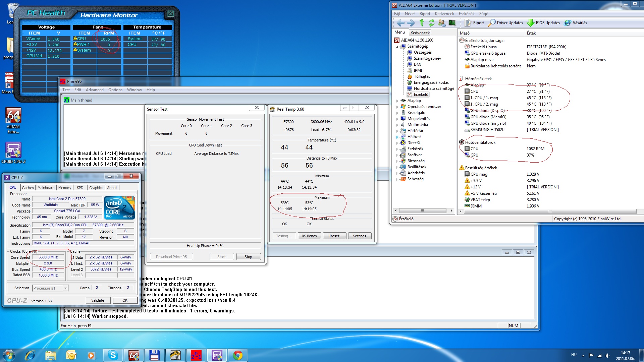The height and width of the screenshot is (362, 644).
Task: Open the AIDA64 Extreme desktop shortcut
Action: [13, 121]
